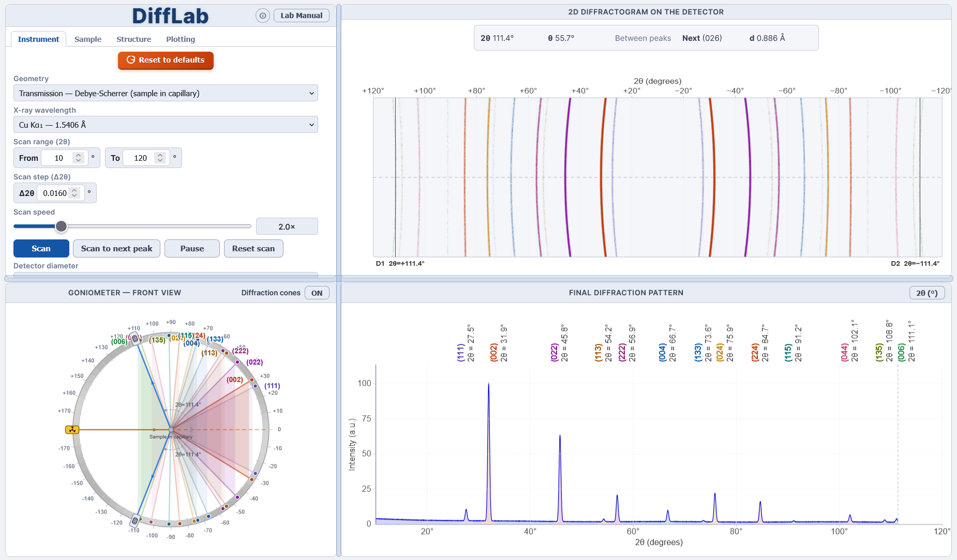This screenshot has width=957, height=560.
Task: Open the Plotting tab
Action: pyautogui.click(x=181, y=39)
